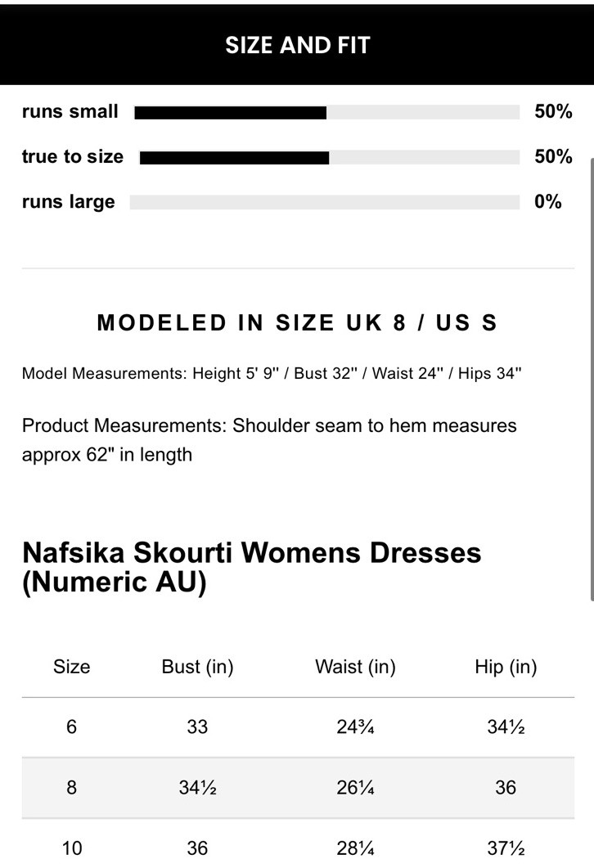Click the Modeled in Size UK 8 heading
Viewport: 594px width, 868px height.
click(x=297, y=323)
